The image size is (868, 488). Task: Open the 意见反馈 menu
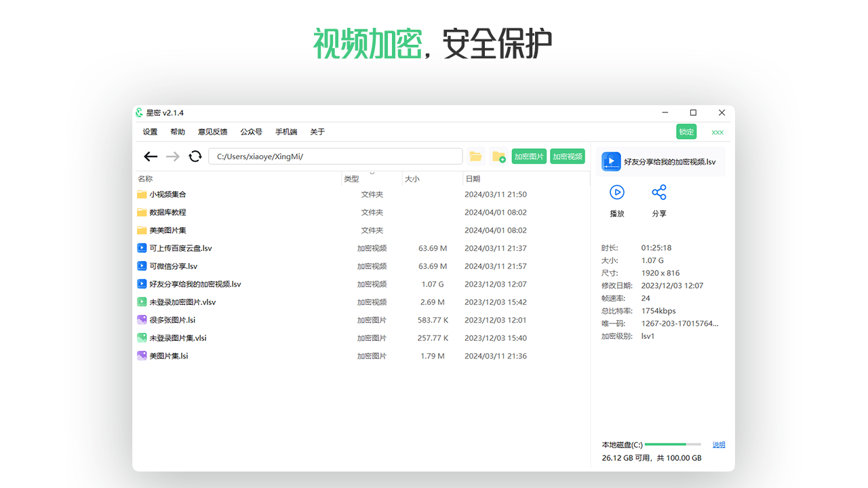point(213,132)
